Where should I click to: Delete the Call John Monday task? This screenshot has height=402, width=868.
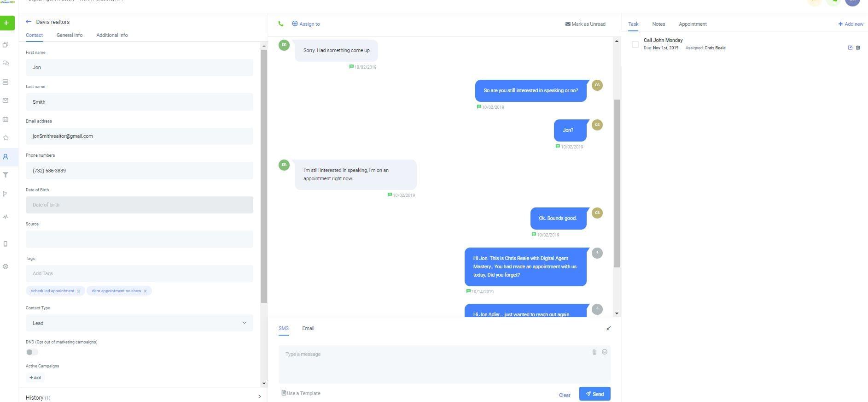click(858, 47)
